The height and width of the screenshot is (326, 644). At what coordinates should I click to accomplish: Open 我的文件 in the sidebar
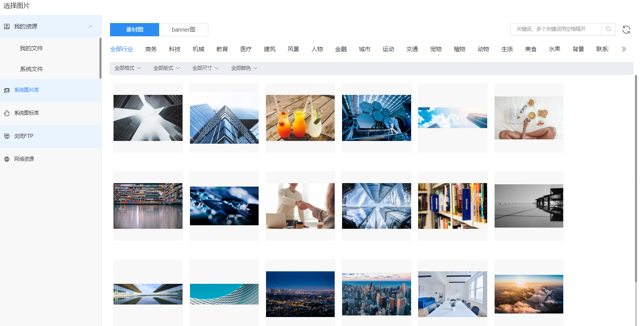(x=31, y=48)
